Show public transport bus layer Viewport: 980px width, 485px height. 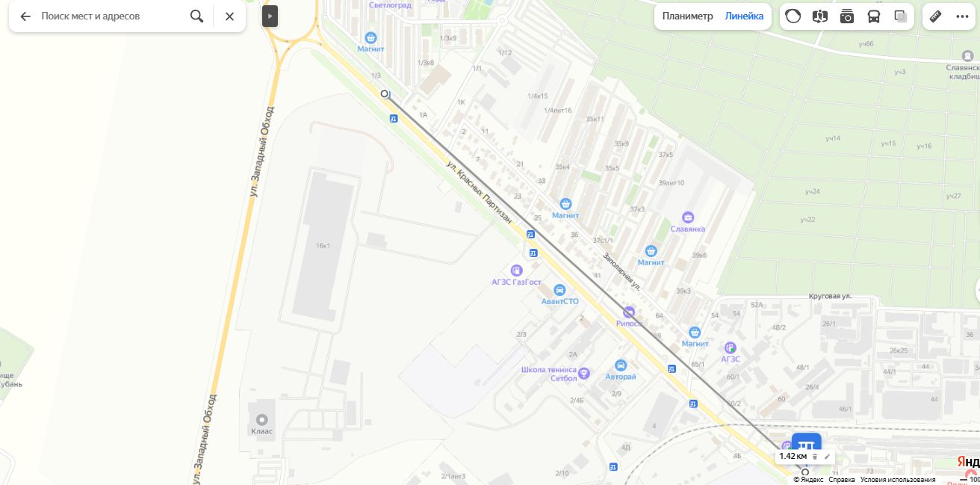pos(874,16)
